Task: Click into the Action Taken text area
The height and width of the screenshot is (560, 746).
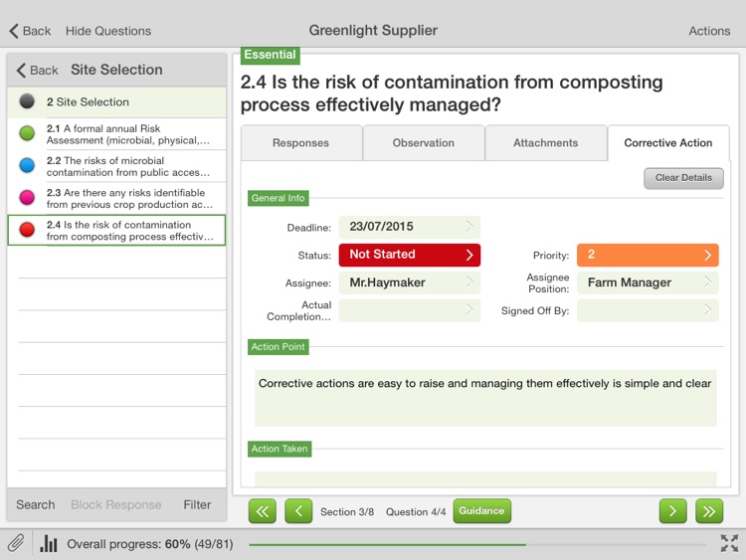Action: (x=485, y=478)
